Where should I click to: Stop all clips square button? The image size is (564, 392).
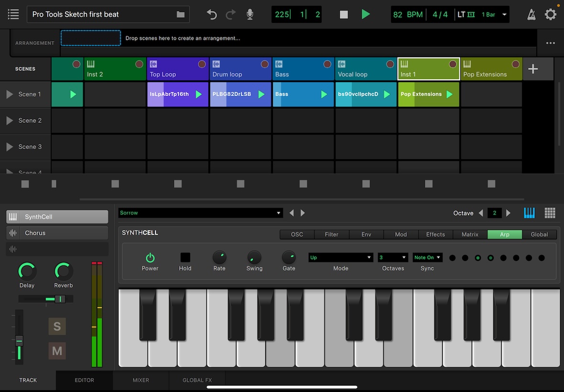(25, 184)
